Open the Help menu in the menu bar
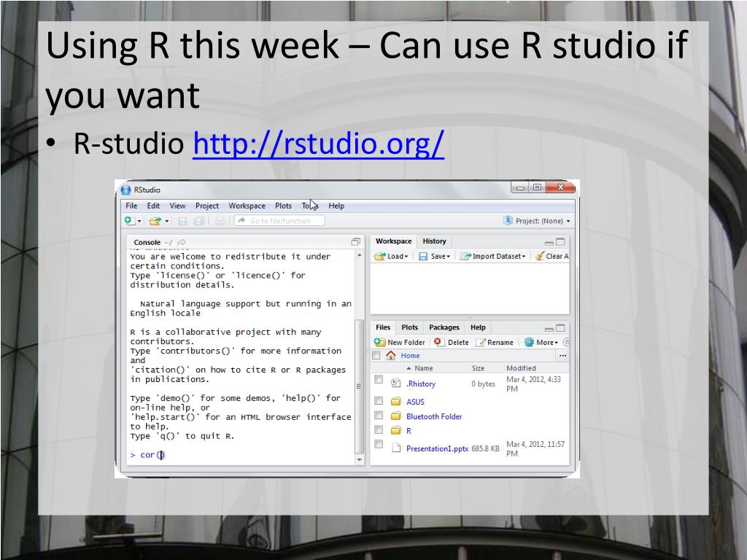 336,206
